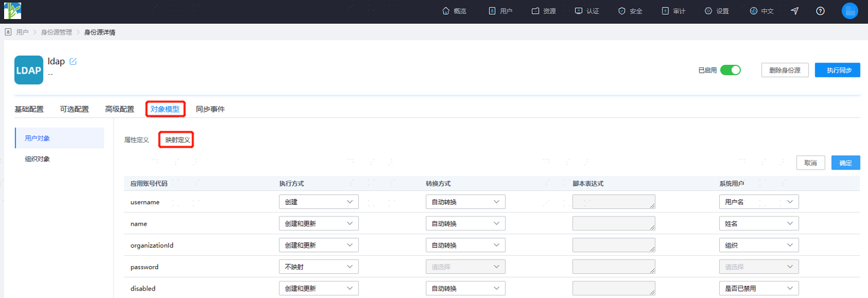Screen dimensions: 868x298
Task: Expand 系统用户 dropdown showing 组织
Action: [759, 245]
